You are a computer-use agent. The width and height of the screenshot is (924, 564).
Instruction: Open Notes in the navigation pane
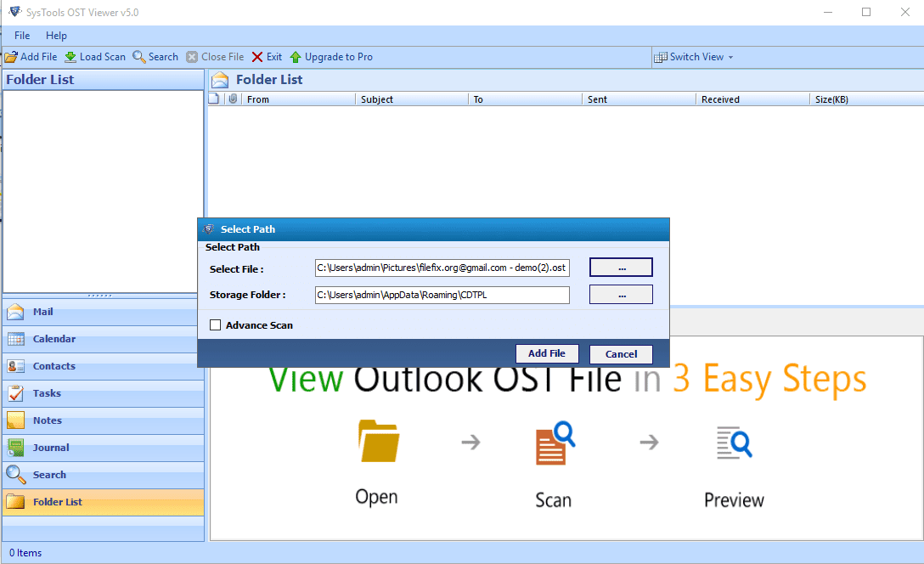(103, 420)
